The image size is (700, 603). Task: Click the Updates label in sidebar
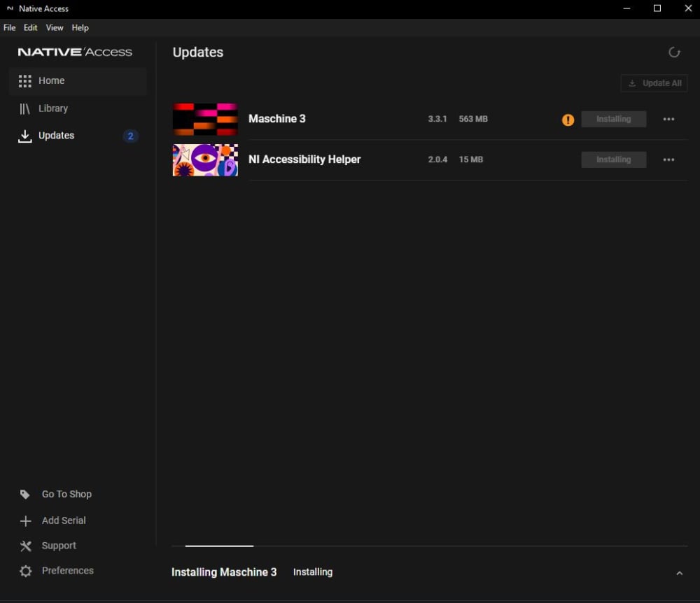pos(56,136)
